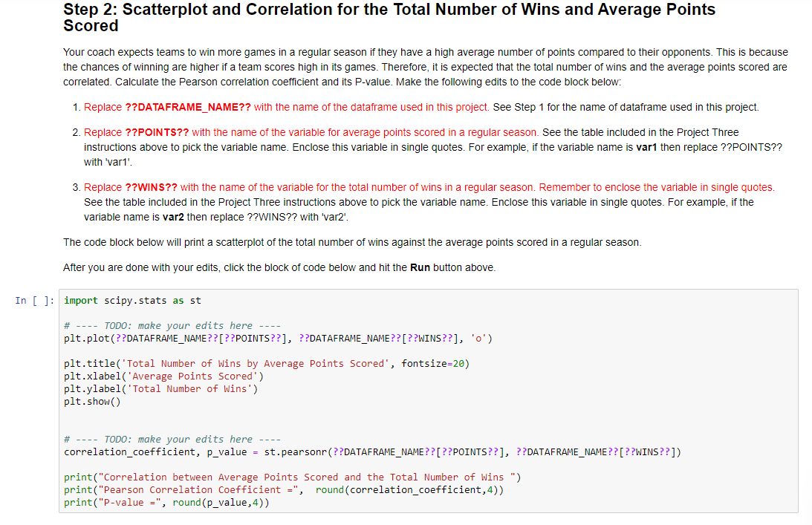Screen dimensions: 812x525
Task: Click the scrollbar on the right edge
Action: (x=809, y=260)
